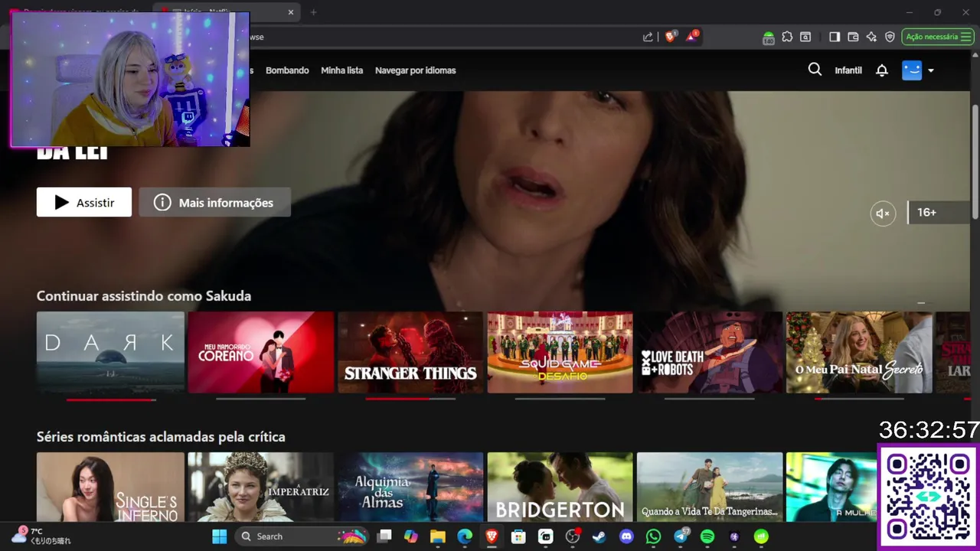Image resolution: width=980 pixels, height=551 pixels.
Task: Open Mais informações for featured title
Action: point(214,202)
